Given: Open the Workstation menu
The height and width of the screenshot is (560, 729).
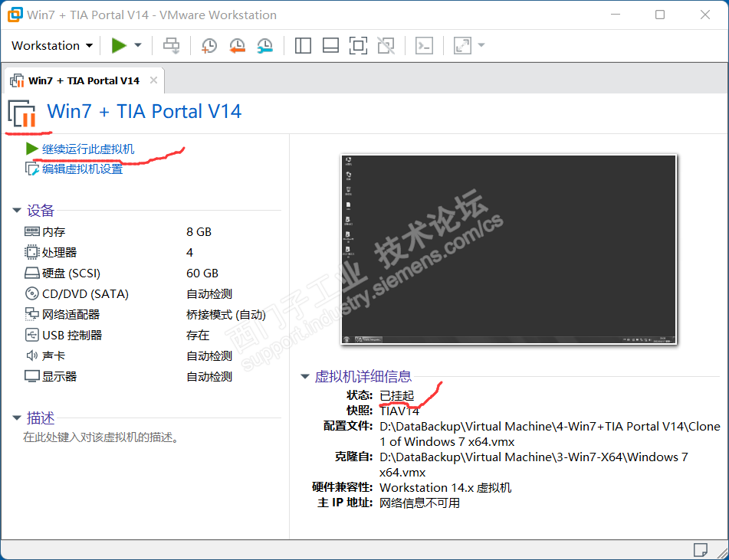Looking at the screenshot, I should 52,45.
